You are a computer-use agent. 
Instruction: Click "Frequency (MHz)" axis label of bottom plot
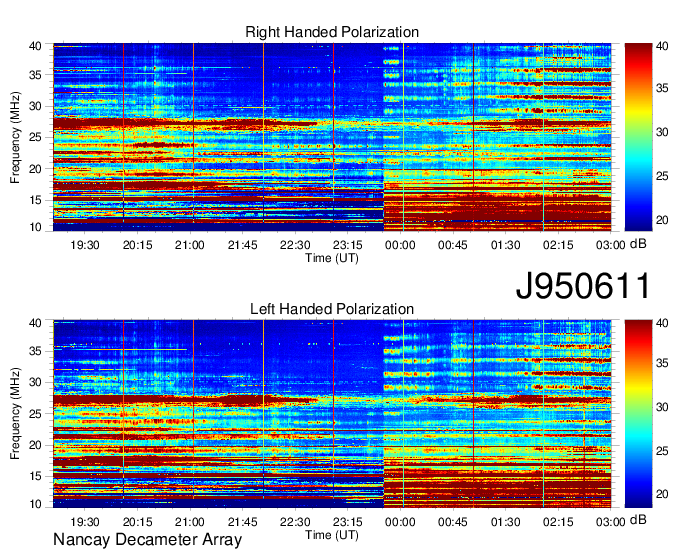point(15,414)
